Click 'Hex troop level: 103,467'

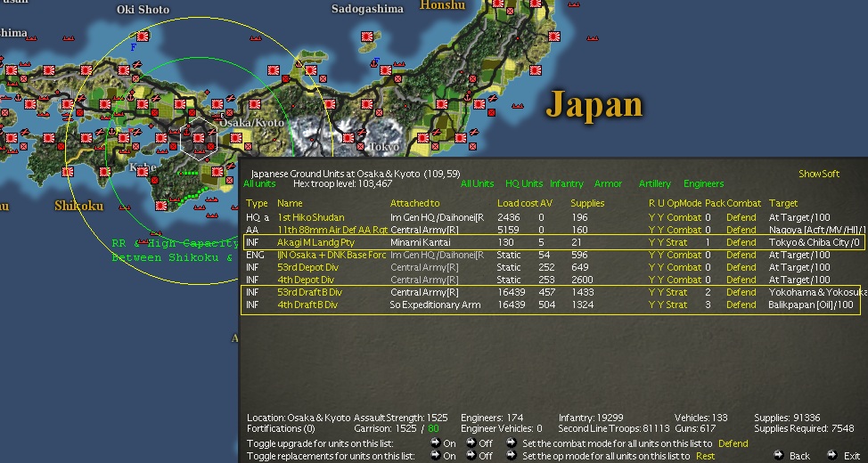(343, 183)
